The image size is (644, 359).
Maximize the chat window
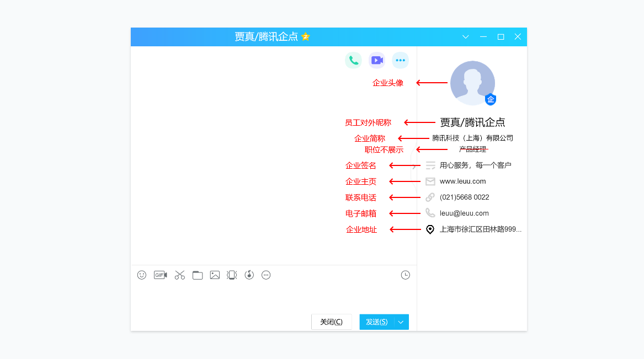pyautogui.click(x=501, y=37)
